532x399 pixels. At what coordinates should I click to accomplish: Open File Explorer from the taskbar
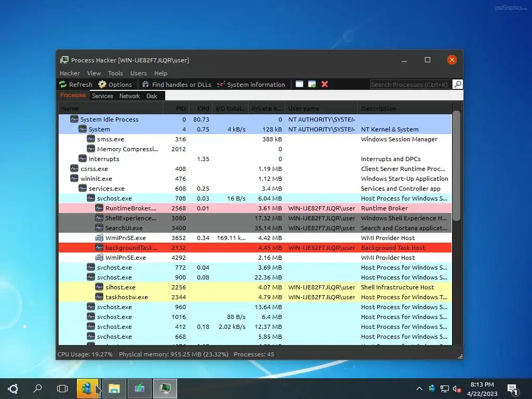(114, 389)
